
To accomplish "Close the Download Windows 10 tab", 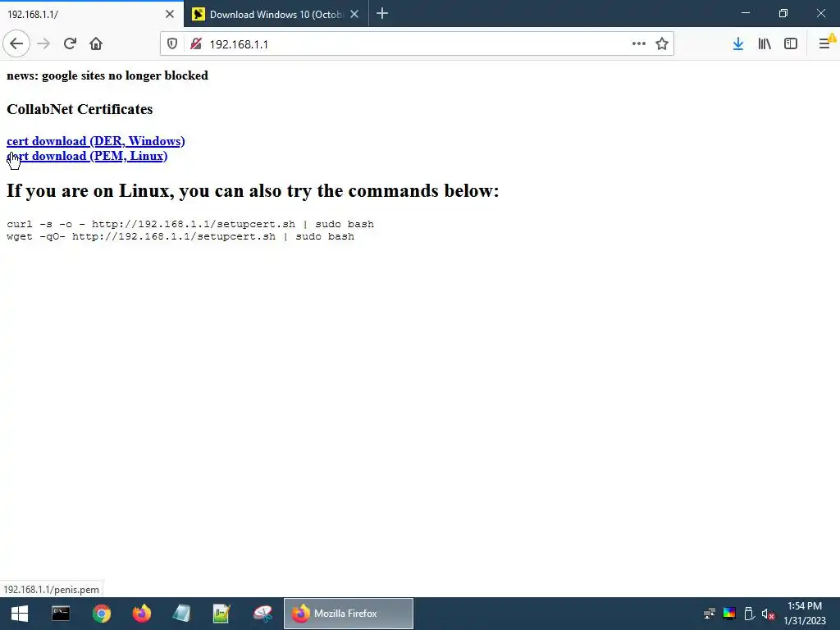I will click(354, 14).
